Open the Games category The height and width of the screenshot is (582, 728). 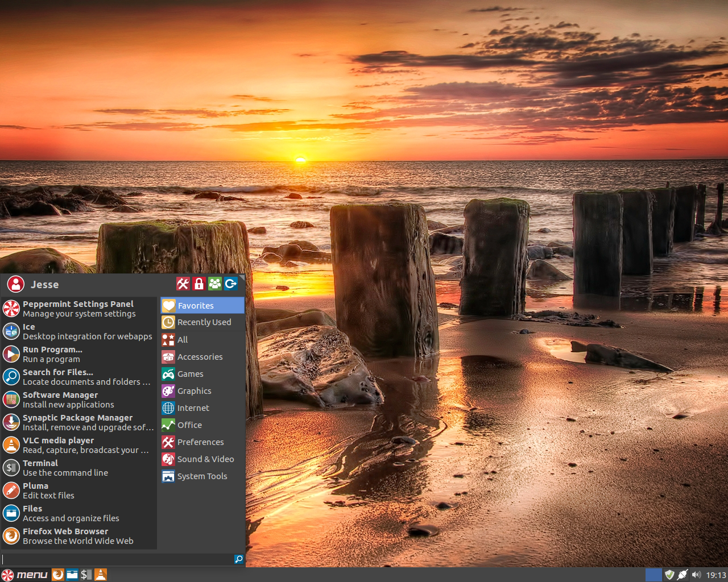(x=202, y=373)
